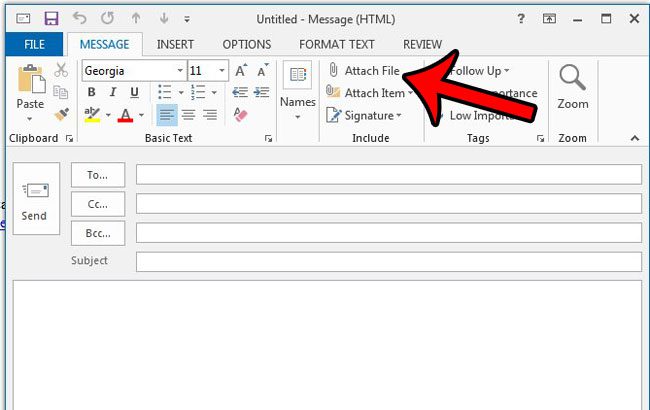Toggle Italic formatting
This screenshot has width=650, height=410.
point(113,92)
